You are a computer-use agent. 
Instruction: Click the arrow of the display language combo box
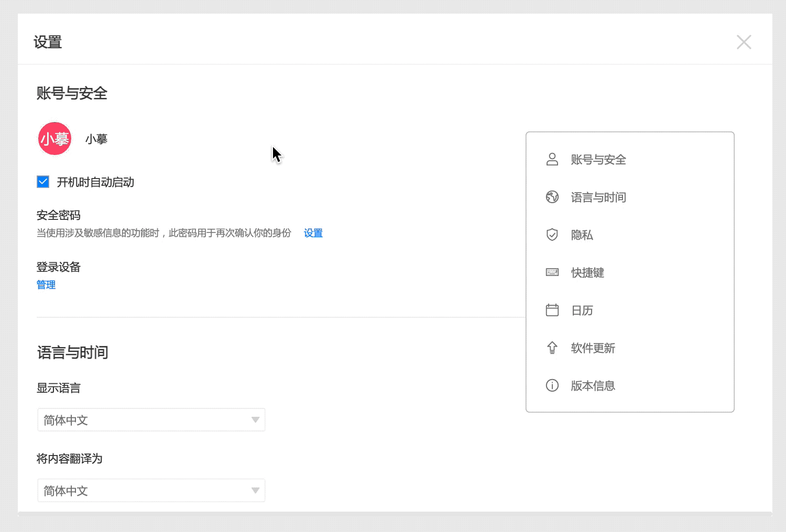click(255, 420)
